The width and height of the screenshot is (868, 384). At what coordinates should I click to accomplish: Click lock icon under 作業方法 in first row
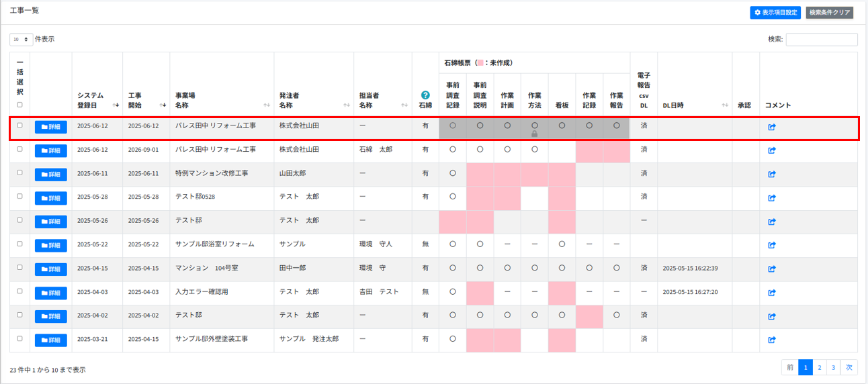pos(534,134)
